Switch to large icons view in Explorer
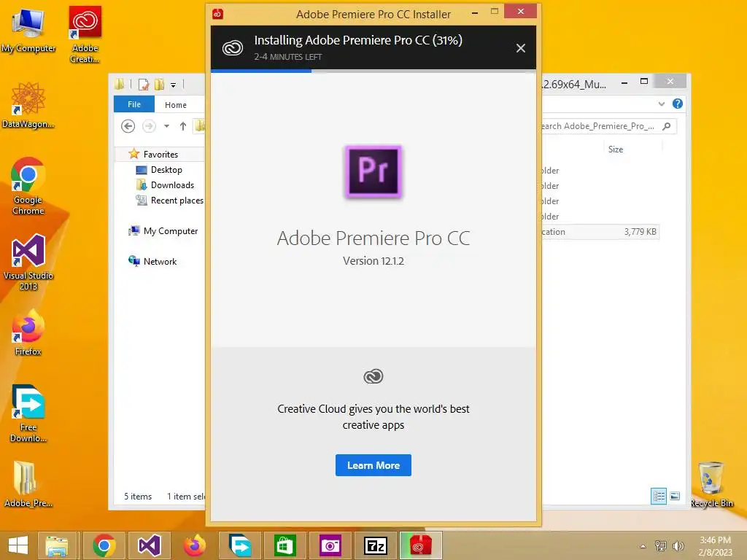Screen dimensions: 747x560 coord(675,496)
